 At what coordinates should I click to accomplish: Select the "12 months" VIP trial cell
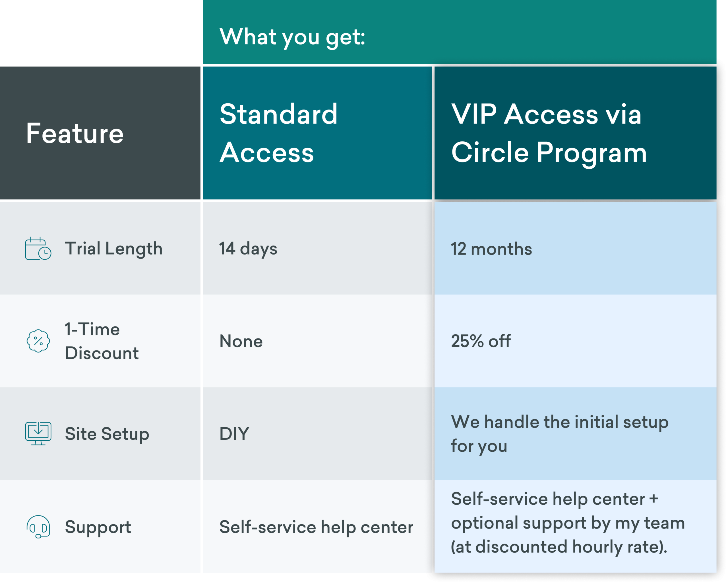(x=491, y=249)
